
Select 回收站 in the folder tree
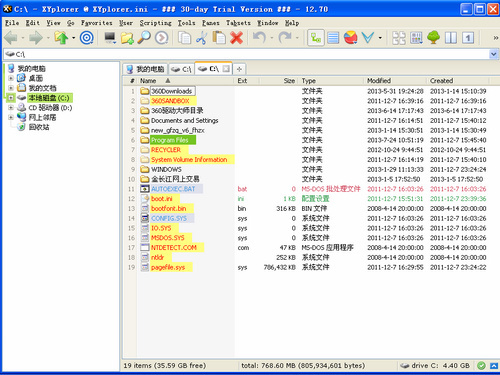[39, 127]
